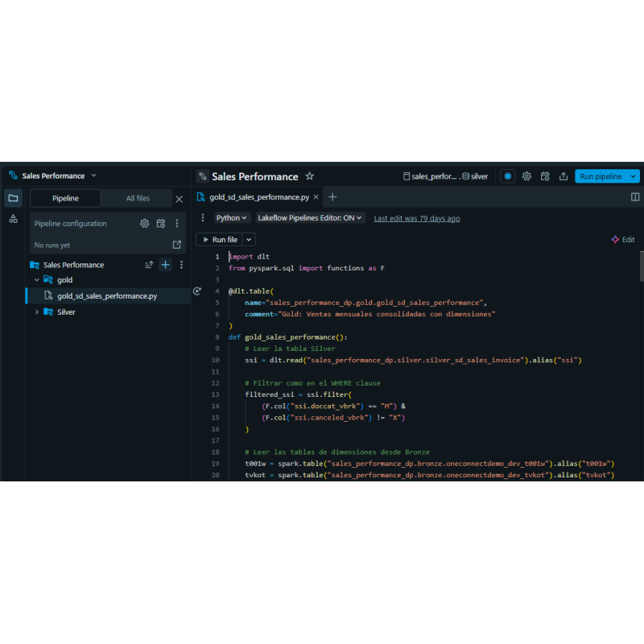Open pipeline settings gear in top toolbar
Screen dimensions: 644x644
click(x=526, y=176)
